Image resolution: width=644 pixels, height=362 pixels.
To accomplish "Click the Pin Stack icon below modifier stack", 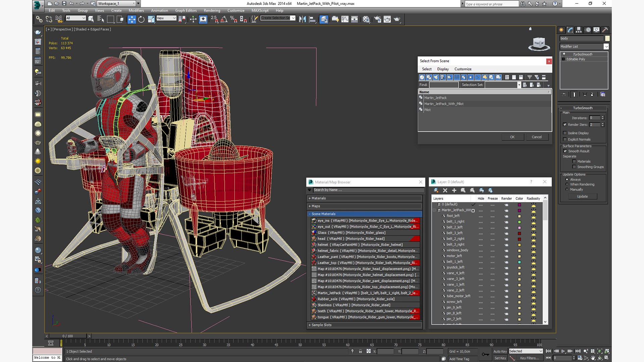I will [563, 95].
